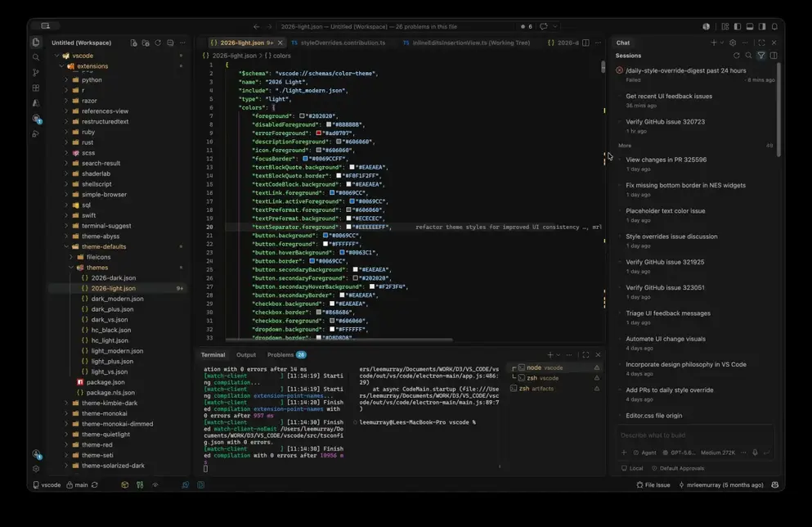Toggle the bottom Panel visibility
The image size is (812, 527).
pyautogui.click(x=750, y=26)
